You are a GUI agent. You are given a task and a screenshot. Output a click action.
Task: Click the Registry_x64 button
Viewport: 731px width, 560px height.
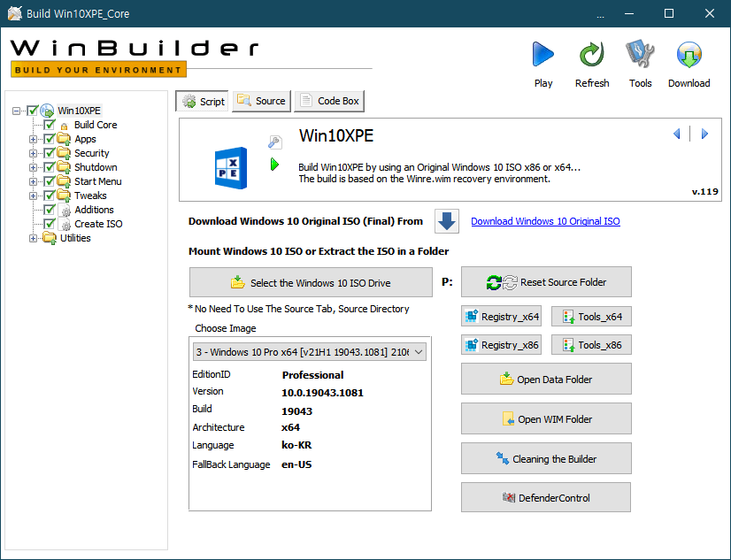point(501,317)
